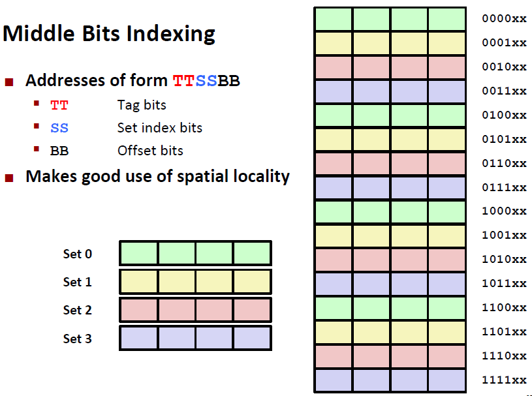
Task: Click the spatial locality bullet text
Action: pos(157,176)
